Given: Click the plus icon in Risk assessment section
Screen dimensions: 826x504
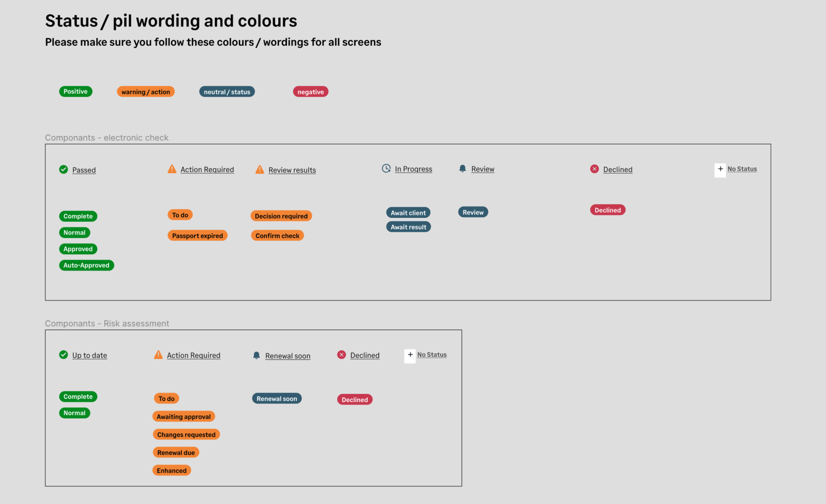Looking at the screenshot, I should pos(410,355).
